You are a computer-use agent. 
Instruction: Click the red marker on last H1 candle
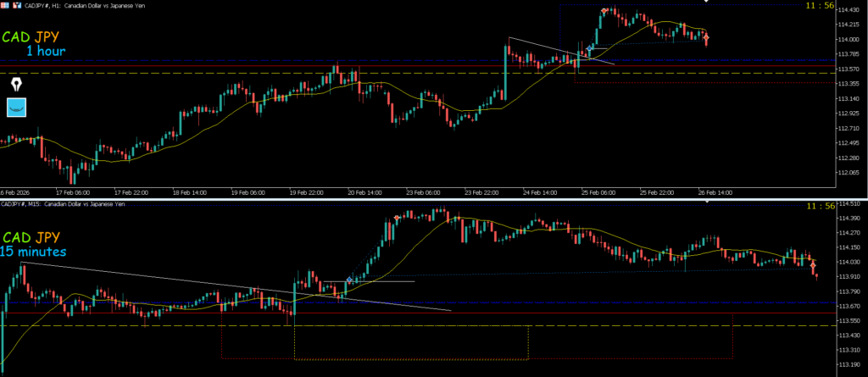[706, 37]
